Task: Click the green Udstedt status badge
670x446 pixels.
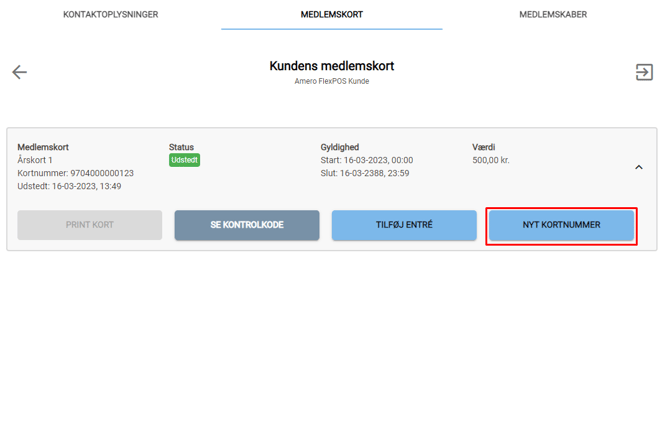Action: [x=184, y=160]
